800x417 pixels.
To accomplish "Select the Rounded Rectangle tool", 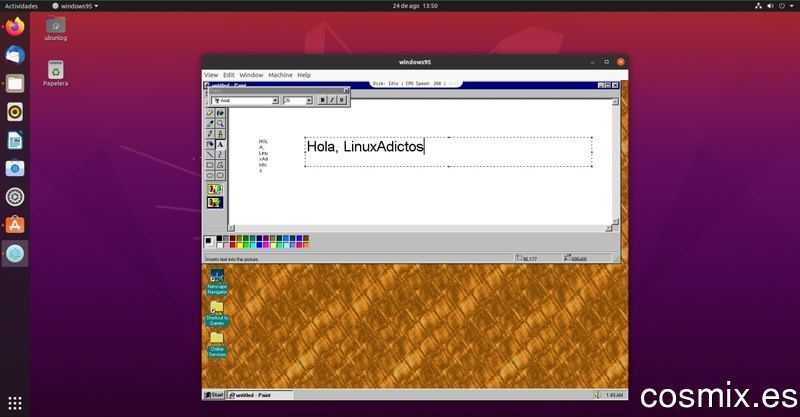I will coord(220,176).
